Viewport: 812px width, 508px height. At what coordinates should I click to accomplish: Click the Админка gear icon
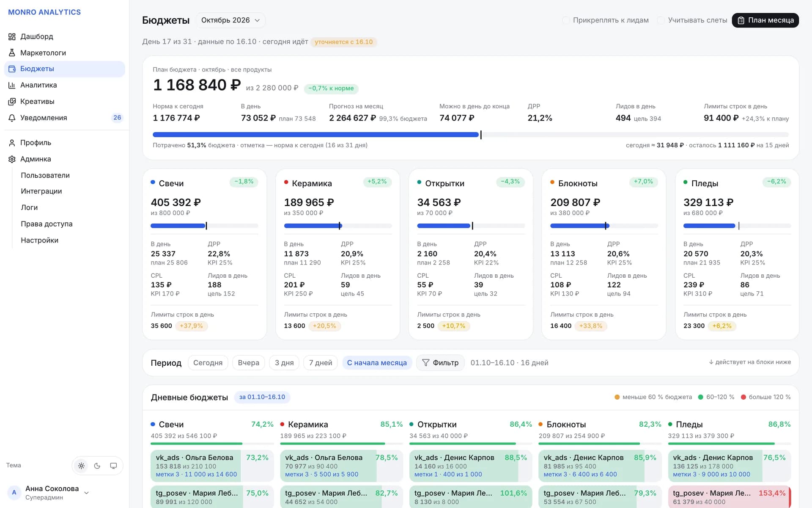(x=12, y=159)
